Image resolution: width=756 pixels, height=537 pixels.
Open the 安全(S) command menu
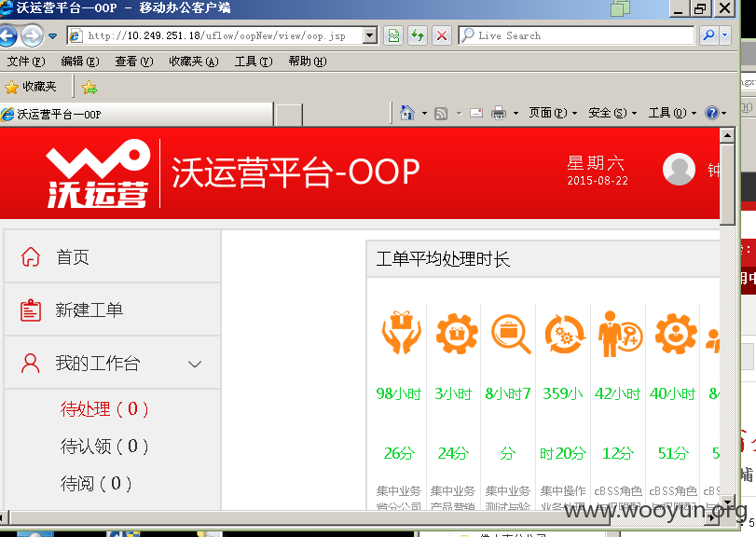[612, 113]
